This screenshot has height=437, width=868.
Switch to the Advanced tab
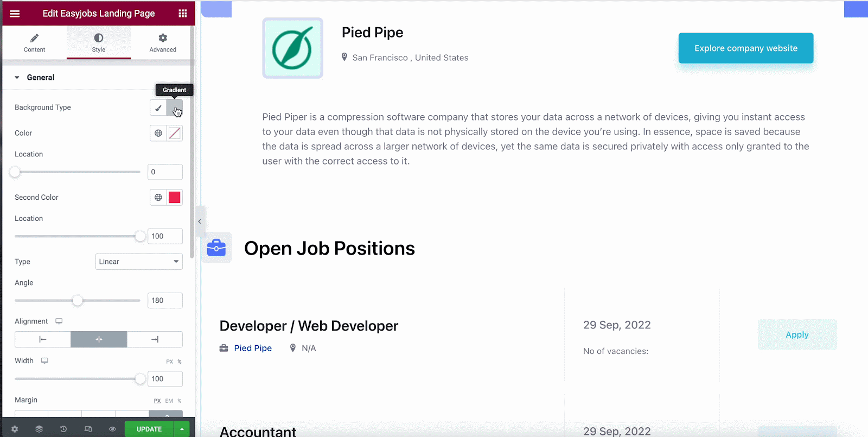[163, 42]
